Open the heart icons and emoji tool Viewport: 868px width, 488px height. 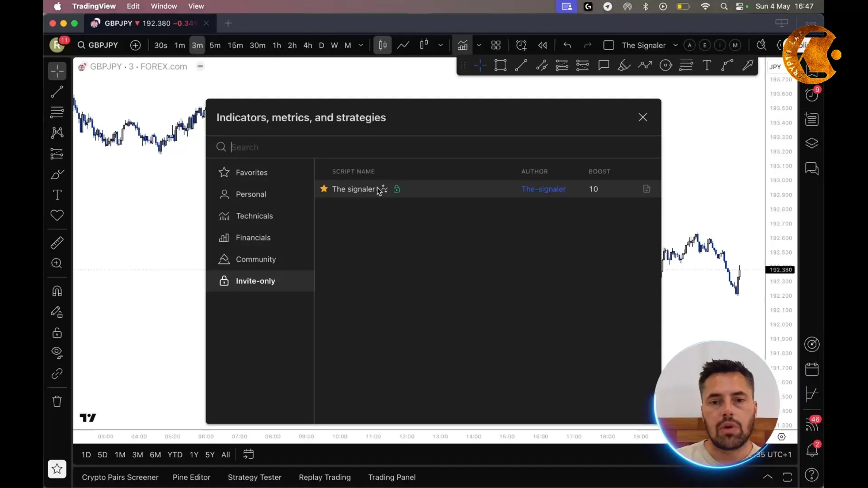[57, 216]
